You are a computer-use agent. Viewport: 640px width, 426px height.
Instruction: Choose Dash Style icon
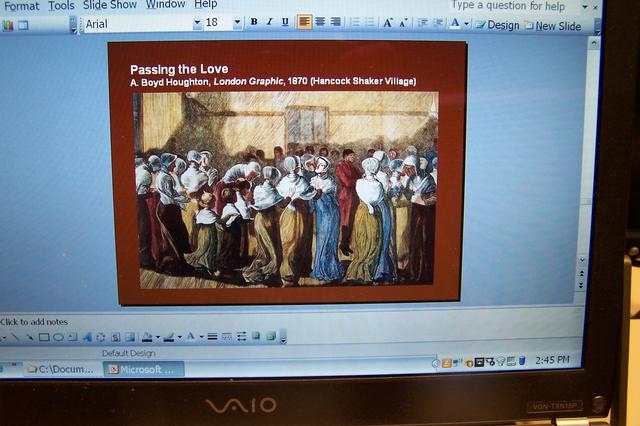coord(227,336)
